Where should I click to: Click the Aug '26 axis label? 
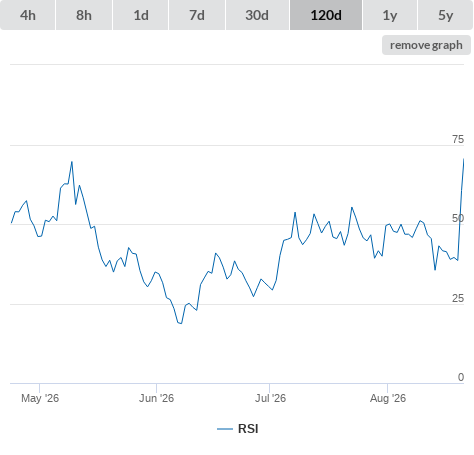pyautogui.click(x=388, y=398)
